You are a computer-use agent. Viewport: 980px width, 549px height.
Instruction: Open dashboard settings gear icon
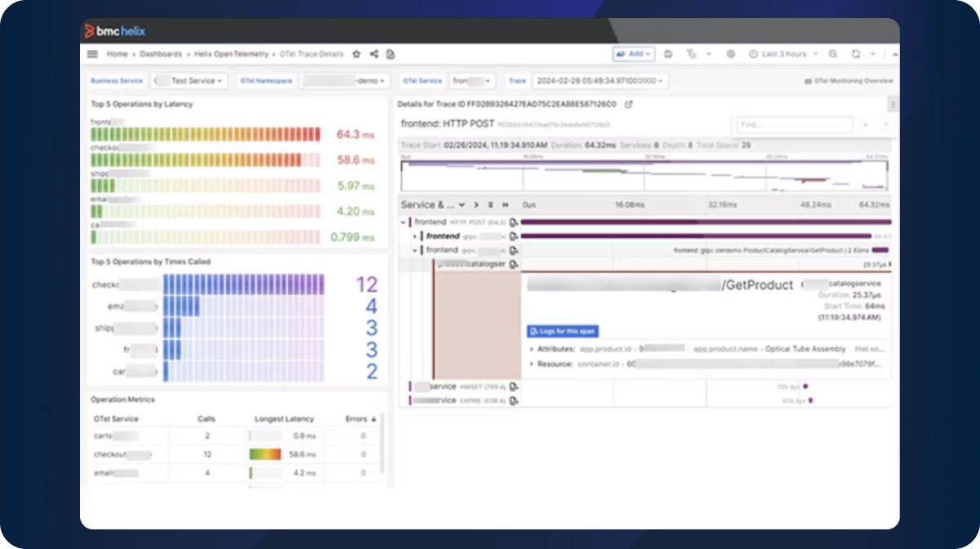point(731,54)
